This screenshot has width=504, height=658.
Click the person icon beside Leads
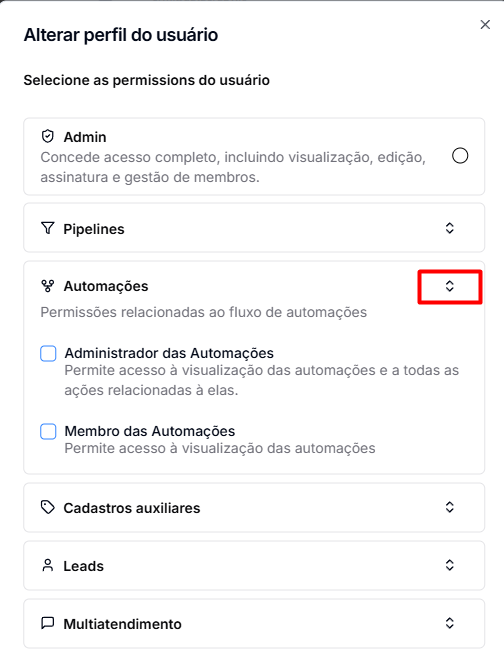coord(48,565)
